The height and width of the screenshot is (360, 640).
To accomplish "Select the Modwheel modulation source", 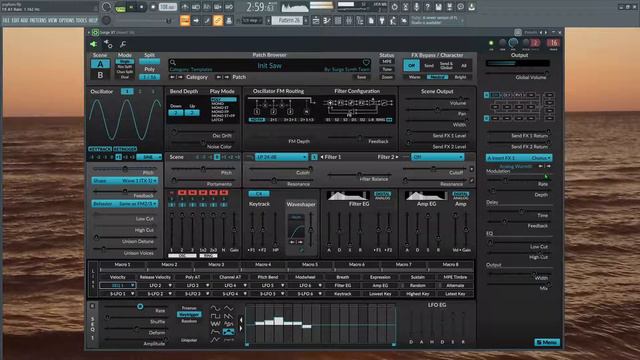I will 305,277.
